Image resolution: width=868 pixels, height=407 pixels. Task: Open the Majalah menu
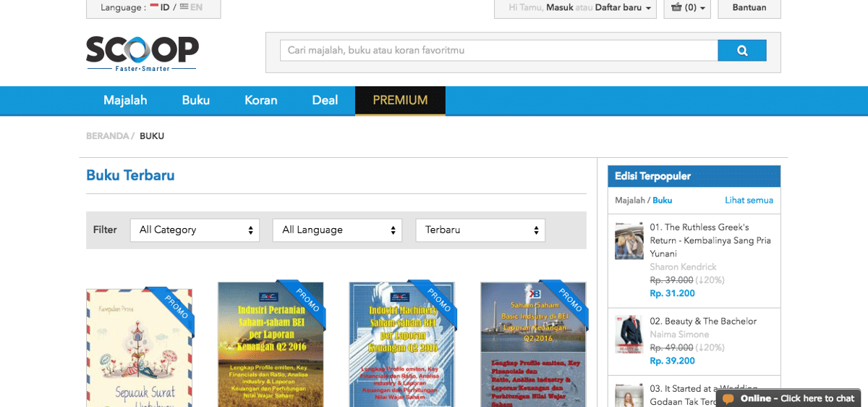click(125, 101)
